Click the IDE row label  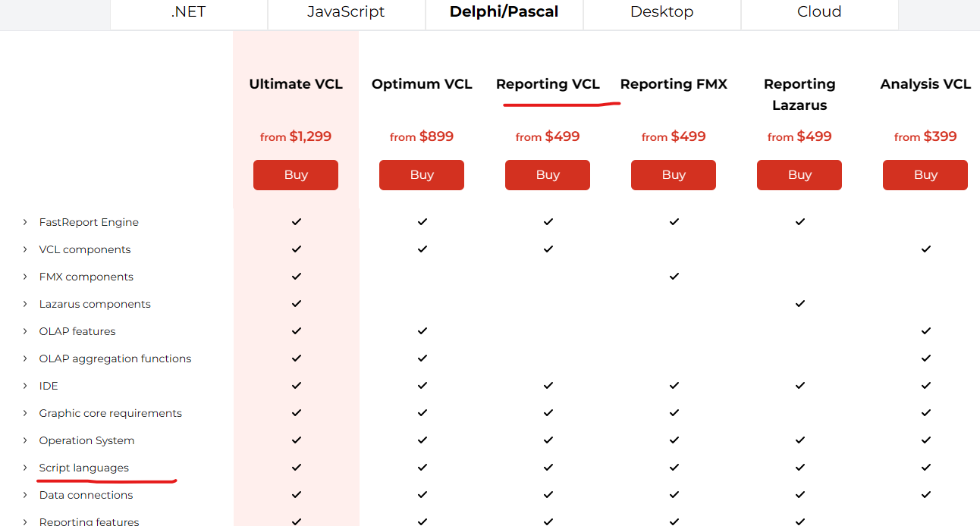[x=49, y=386]
